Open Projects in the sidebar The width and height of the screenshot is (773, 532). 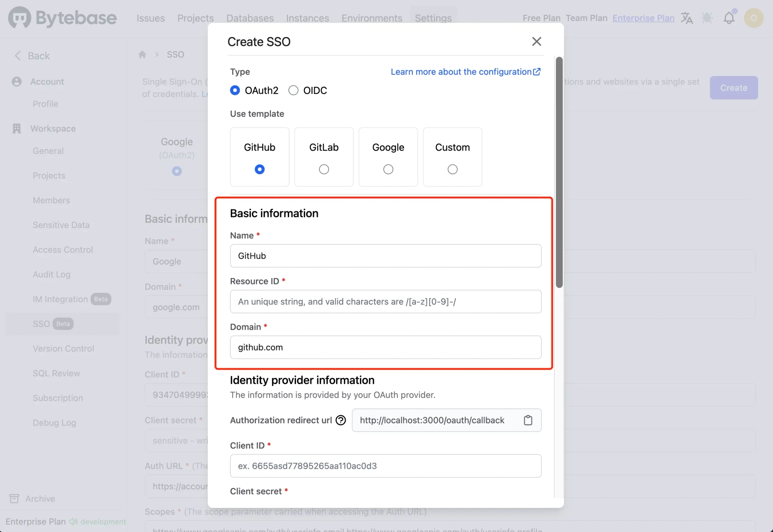click(x=49, y=175)
